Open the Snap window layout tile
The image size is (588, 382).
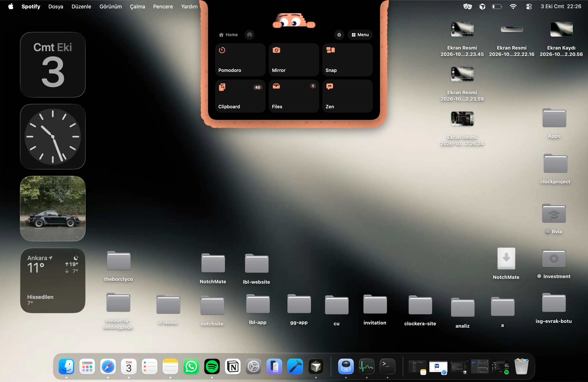347,60
